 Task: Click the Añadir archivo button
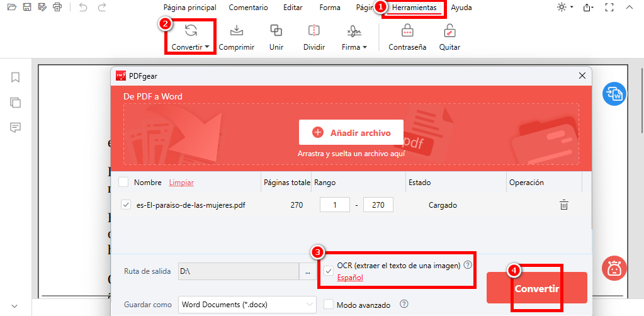[x=351, y=132]
